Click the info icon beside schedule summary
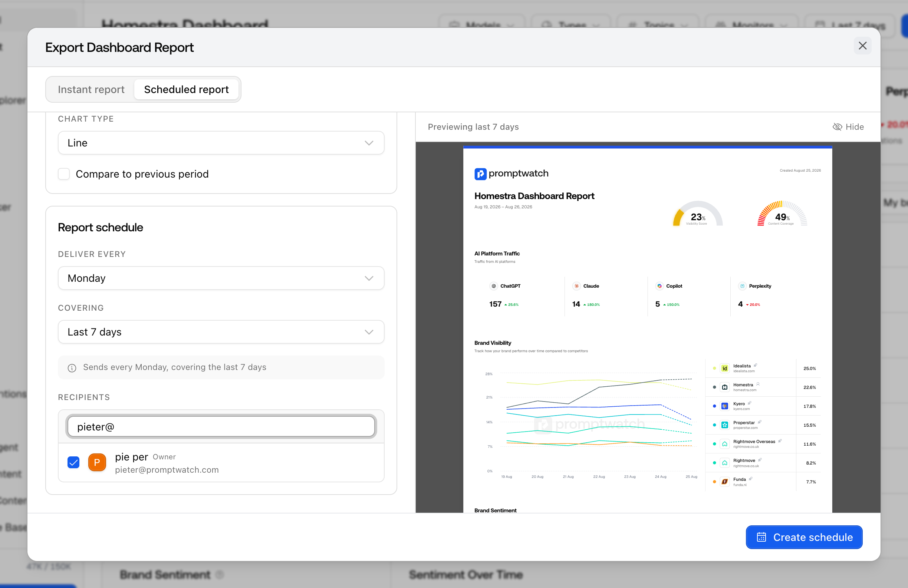 [x=72, y=368]
